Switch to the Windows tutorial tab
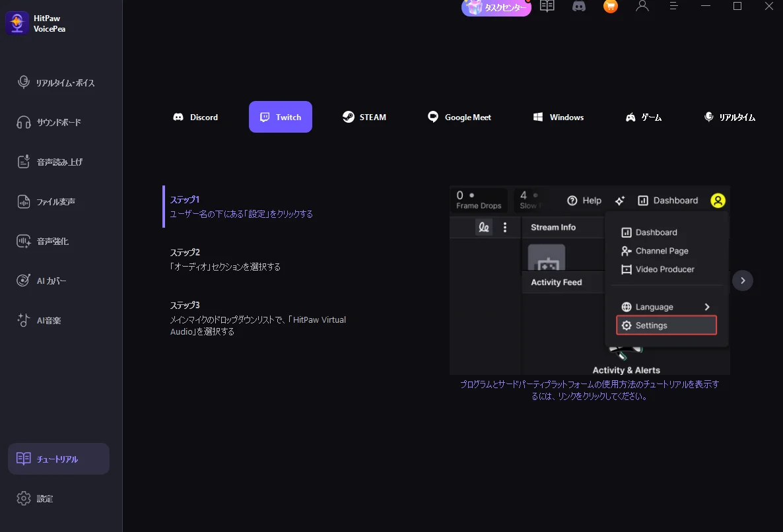Screen dimensions: 783x532 pyautogui.click(x=559, y=117)
